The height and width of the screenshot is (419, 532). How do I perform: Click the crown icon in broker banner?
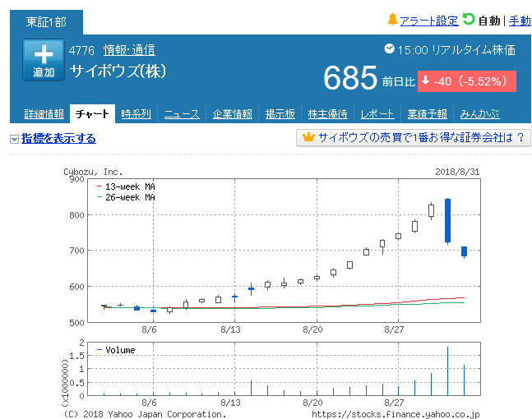(x=308, y=137)
